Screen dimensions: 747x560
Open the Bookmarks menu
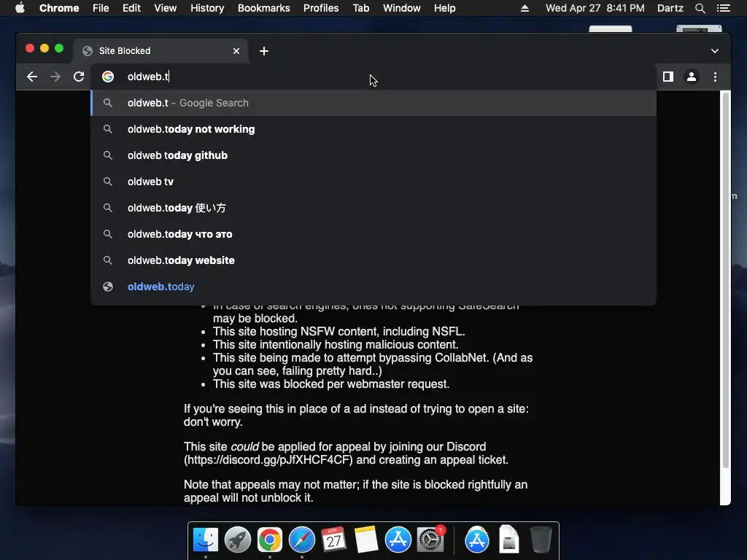(x=264, y=8)
